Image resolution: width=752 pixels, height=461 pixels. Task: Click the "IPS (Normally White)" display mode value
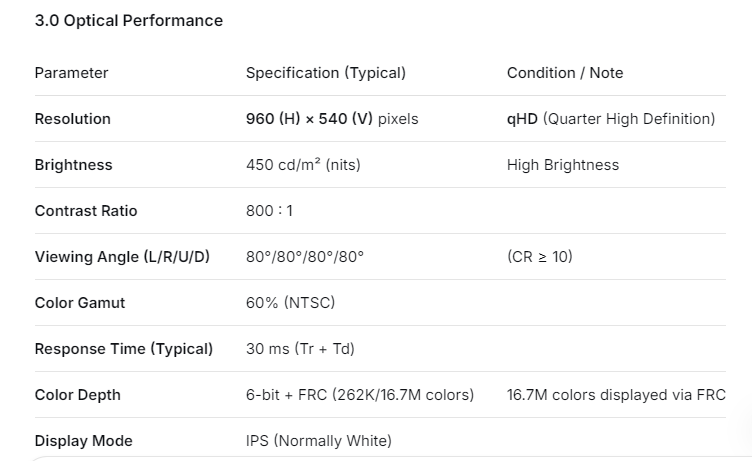tap(319, 441)
